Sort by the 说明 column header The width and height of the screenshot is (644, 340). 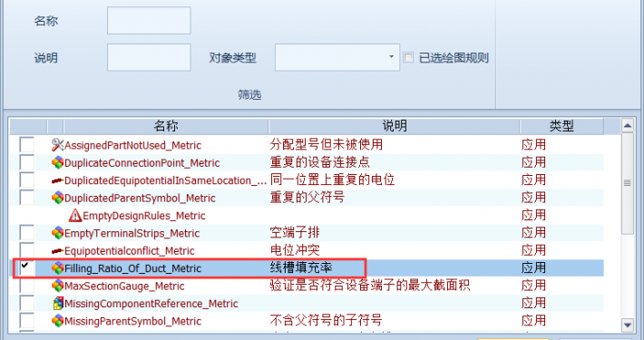click(x=395, y=126)
